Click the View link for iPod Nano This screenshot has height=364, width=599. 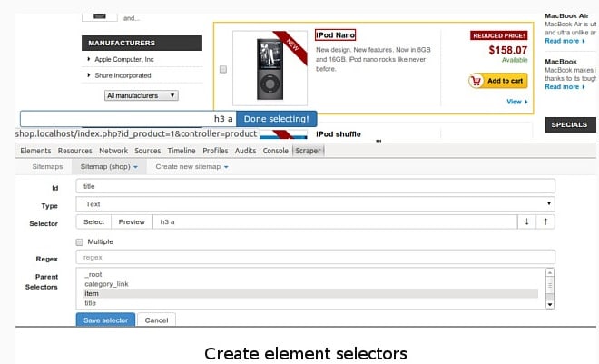(517, 102)
